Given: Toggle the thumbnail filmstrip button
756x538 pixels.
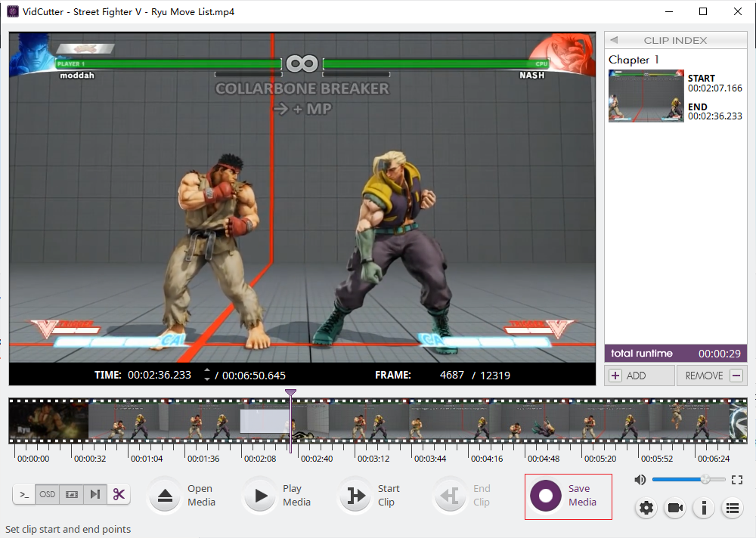Looking at the screenshot, I should [x=71, y=494].
